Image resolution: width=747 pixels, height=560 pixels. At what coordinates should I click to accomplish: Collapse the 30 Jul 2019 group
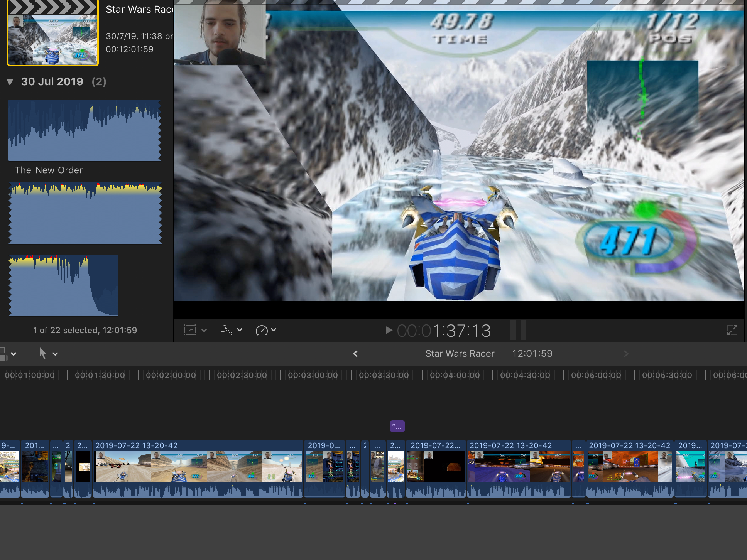[x=10, y=82]
